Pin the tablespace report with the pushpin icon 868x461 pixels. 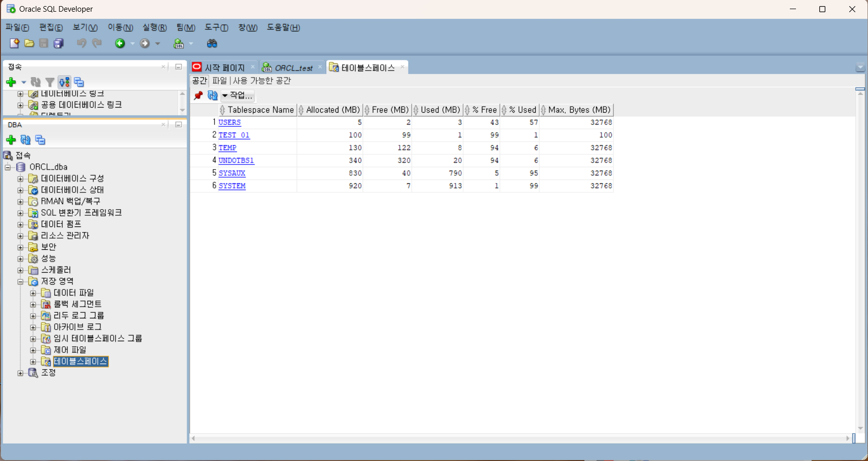(x=198, y=95)
